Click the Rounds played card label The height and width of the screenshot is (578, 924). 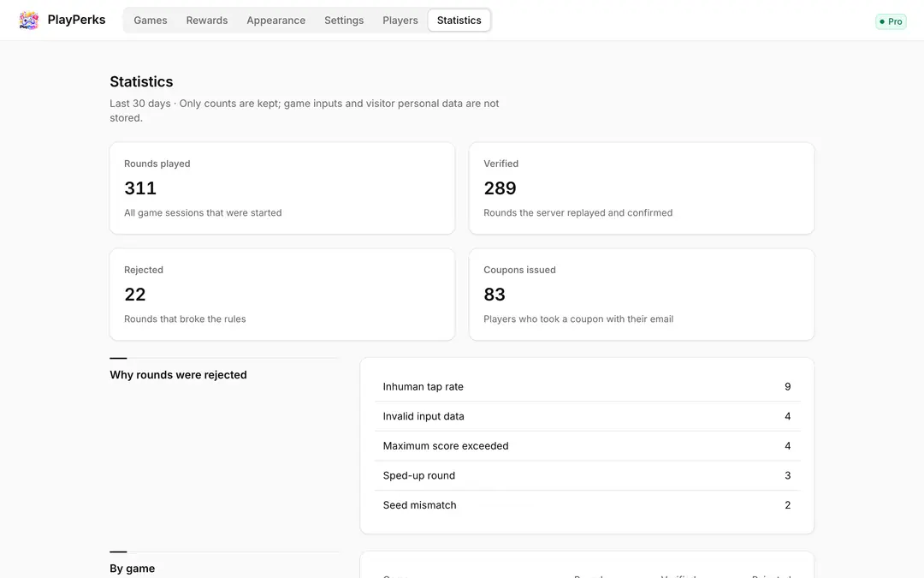157,164
